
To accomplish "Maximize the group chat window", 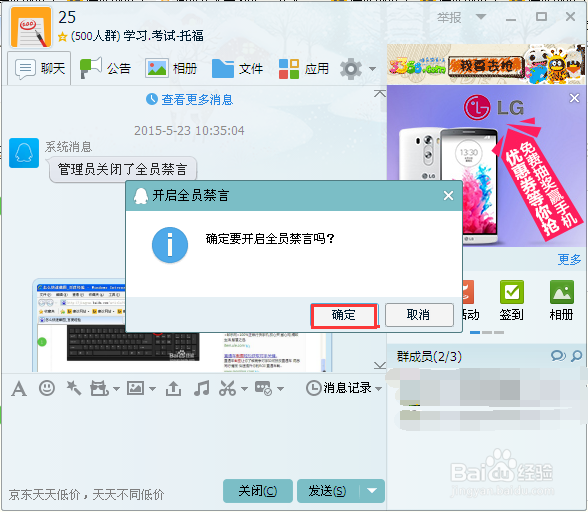I will tap(541, 17).
